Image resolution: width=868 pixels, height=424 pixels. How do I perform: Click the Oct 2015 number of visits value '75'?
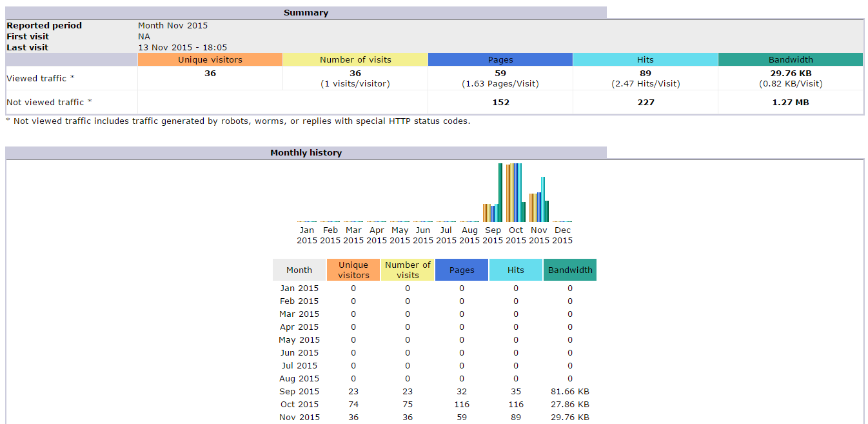[408, 405]
